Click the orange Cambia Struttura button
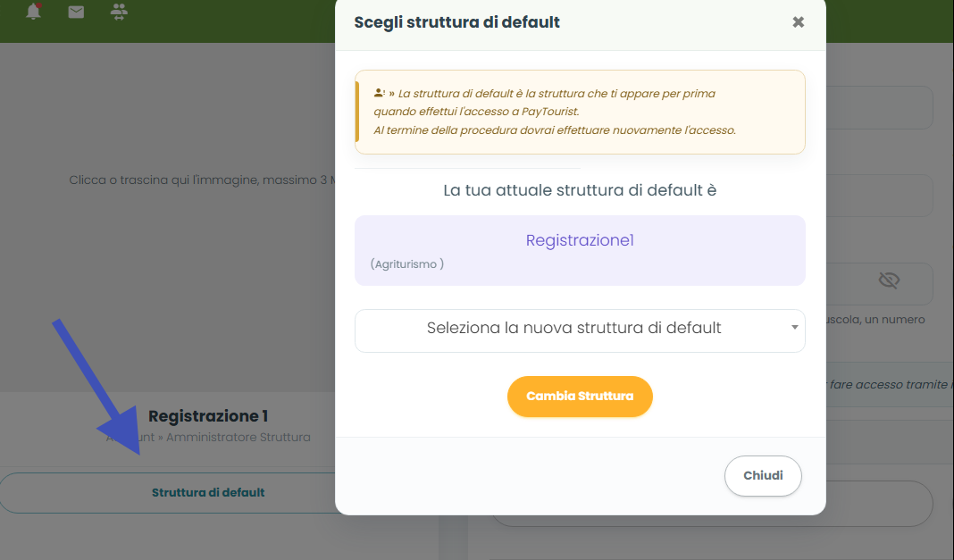This screenshot has height=560, width=954. tap(580, 397)
